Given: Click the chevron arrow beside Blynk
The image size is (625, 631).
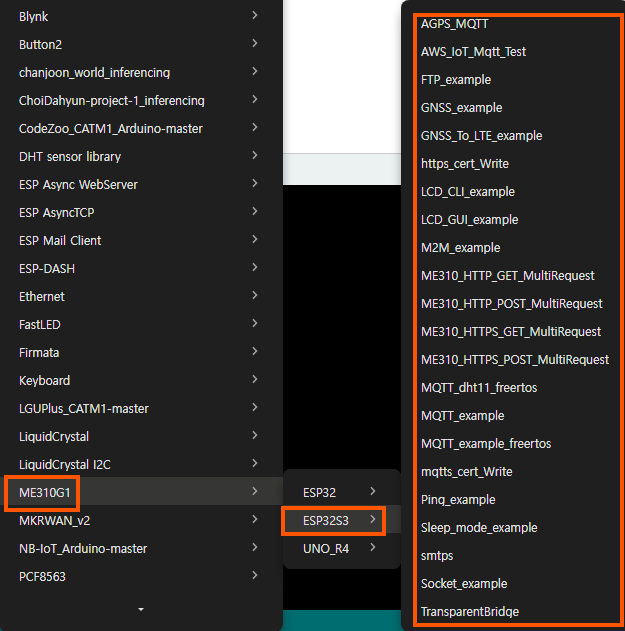Looking at the screenshot, I should 254,15.
